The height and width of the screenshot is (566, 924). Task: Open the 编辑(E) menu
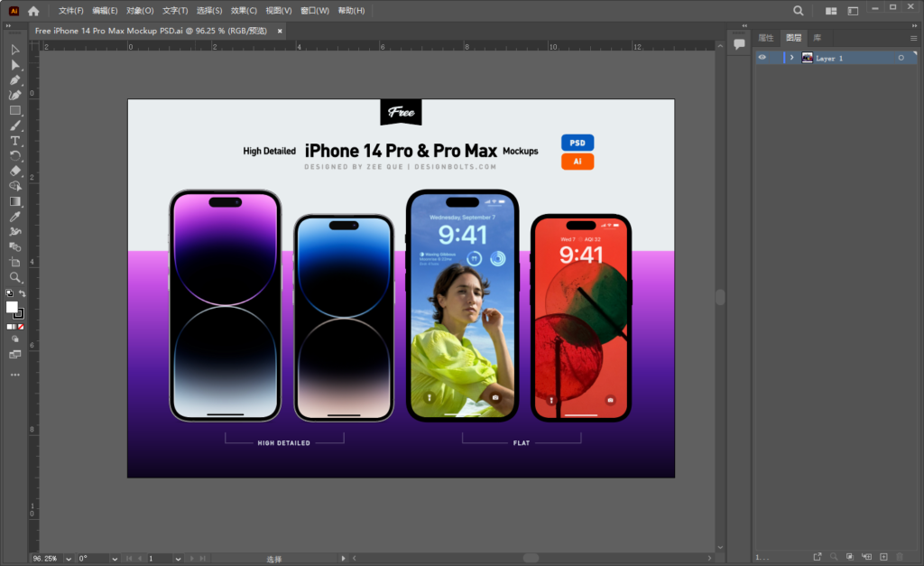coord(105,11)
